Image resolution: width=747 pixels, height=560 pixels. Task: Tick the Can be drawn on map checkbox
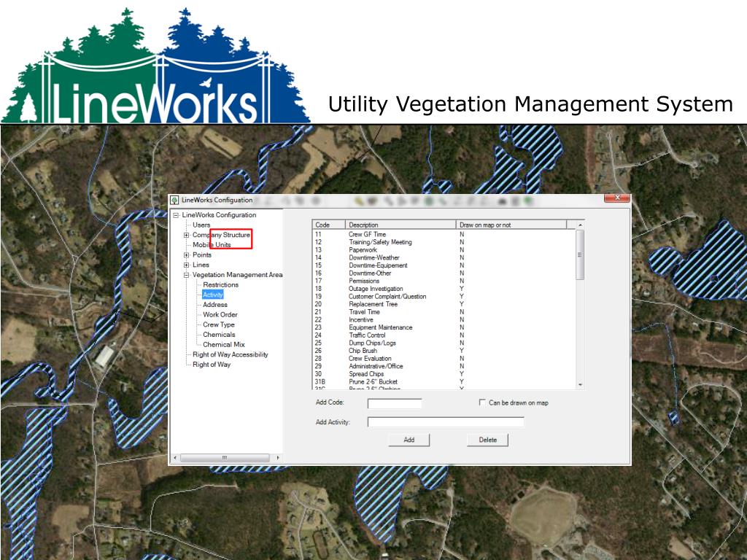(x=482, y=402)
